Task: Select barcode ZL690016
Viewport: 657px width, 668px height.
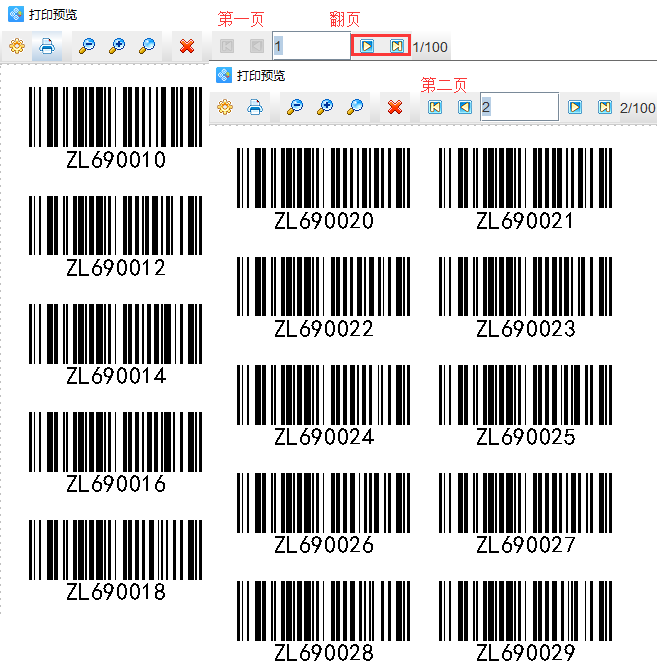Action: click(115, 452)
